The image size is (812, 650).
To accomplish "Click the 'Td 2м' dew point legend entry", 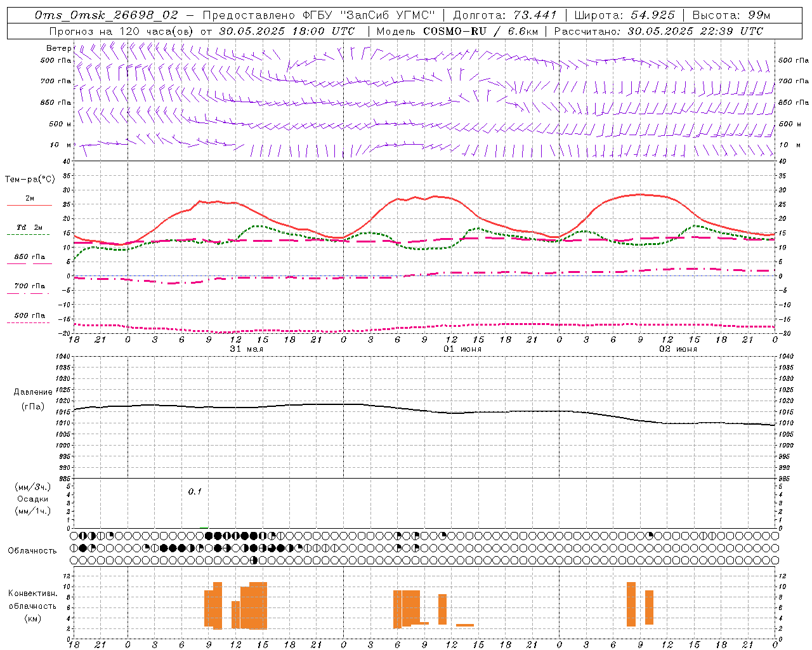I will tap(30, 227).
